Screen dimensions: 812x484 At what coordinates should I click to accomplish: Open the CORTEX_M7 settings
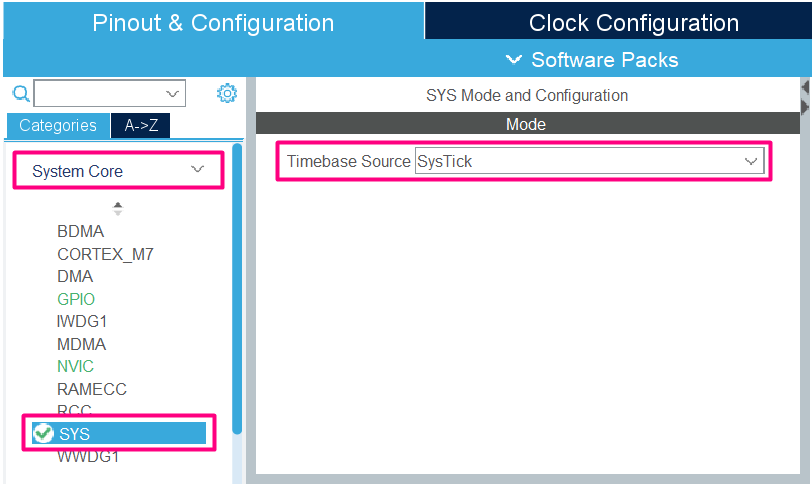tap(105, 254)
